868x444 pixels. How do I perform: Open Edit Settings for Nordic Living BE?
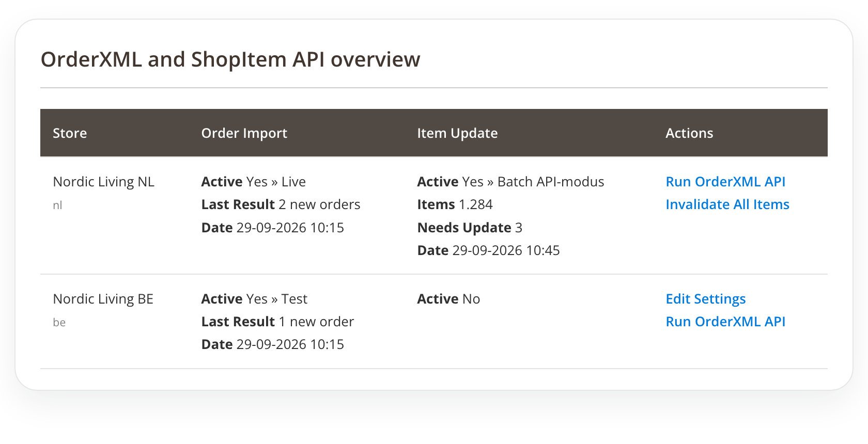click(706, 299)
